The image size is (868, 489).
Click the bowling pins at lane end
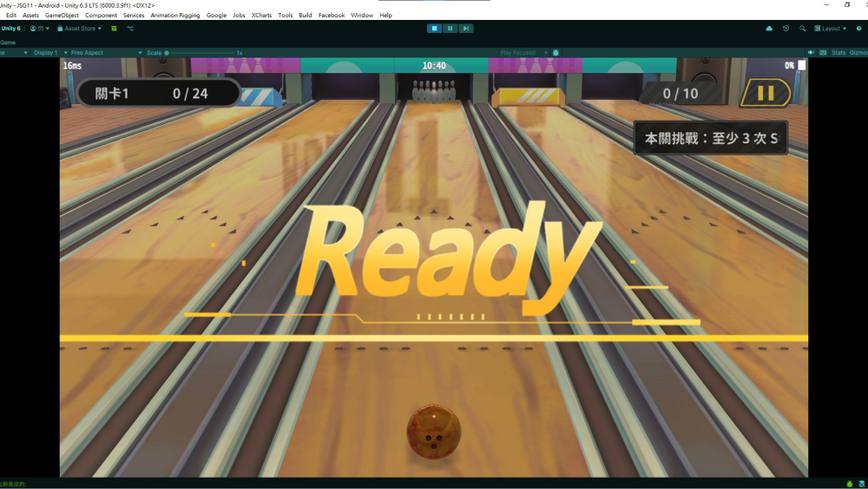pyautogui.click(x=435, y=91)
